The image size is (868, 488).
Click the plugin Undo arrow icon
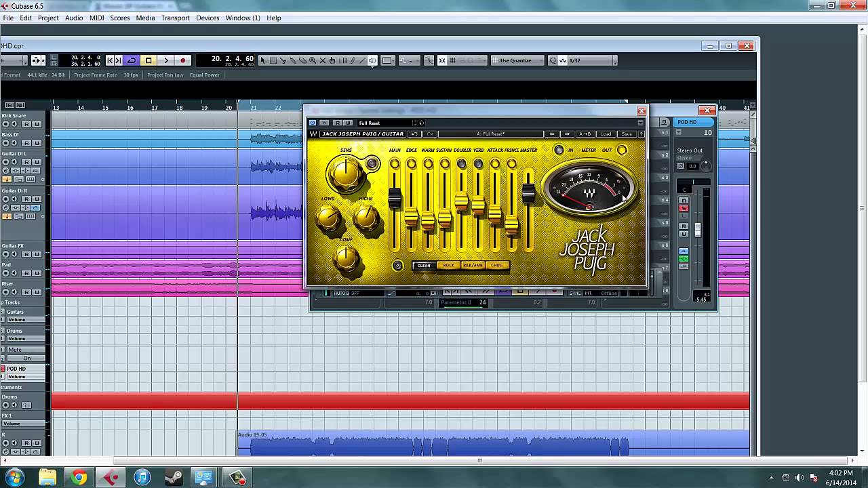[414, 134]
